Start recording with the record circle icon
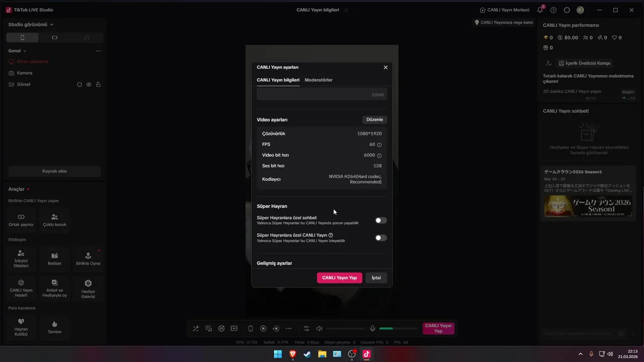 [263, 328]
